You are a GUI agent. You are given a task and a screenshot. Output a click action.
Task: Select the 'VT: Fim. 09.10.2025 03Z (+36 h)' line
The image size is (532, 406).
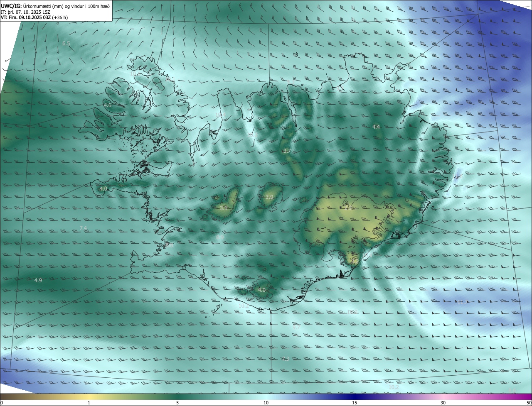coord(34,17)
